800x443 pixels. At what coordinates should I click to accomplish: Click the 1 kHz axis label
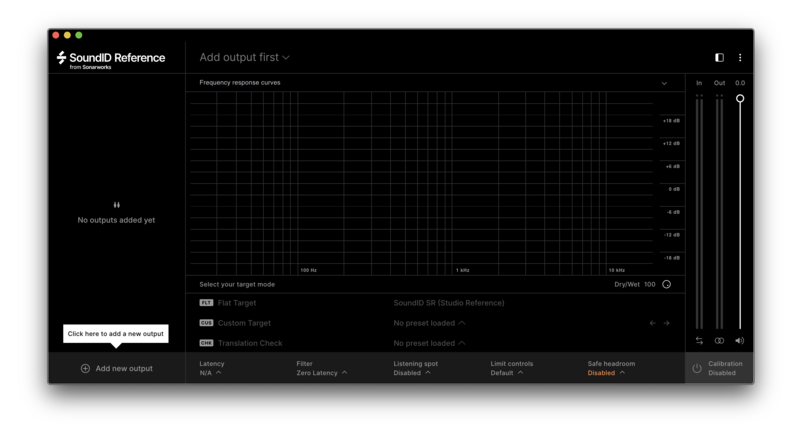pos(463,270)
